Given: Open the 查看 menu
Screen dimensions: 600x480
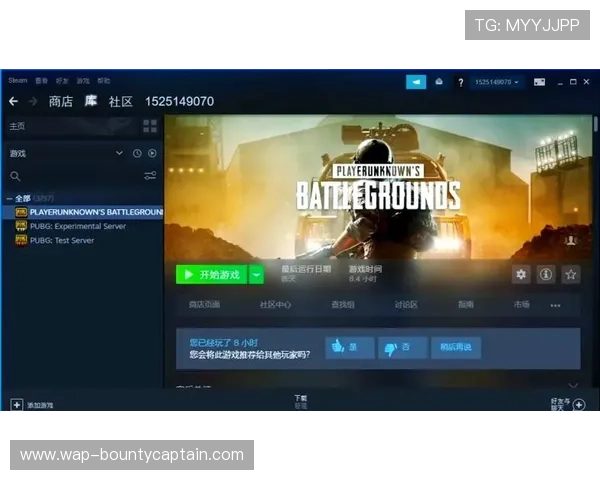Looking at the screenshot, I should [x=41, y=81].
